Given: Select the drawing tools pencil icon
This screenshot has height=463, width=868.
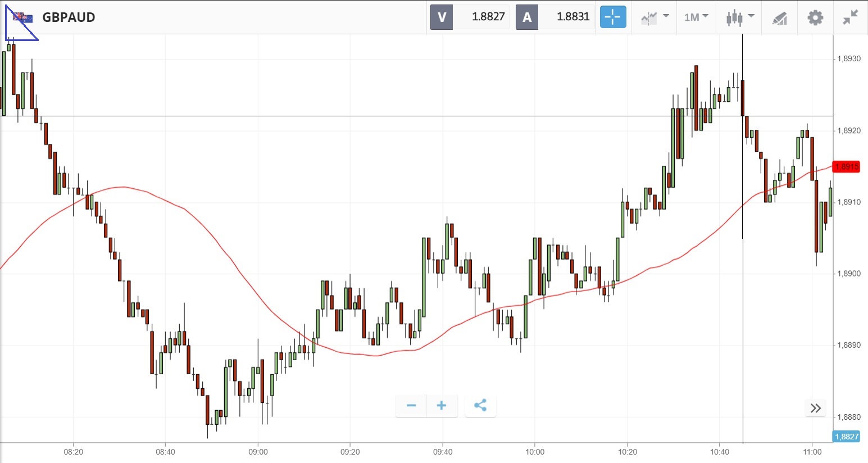Looking at the screenshot, I should (x=780, y=17).
